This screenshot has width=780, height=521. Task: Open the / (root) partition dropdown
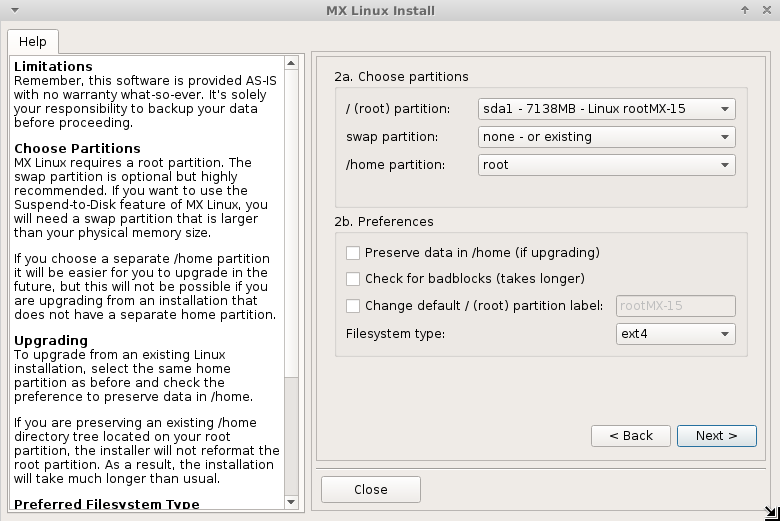point(606,109)
